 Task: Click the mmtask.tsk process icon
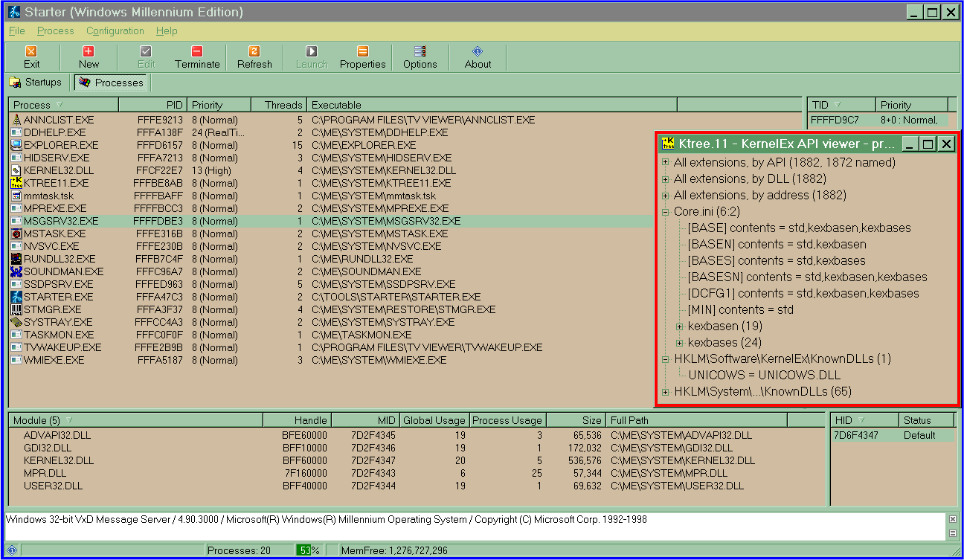coord(16,196)
